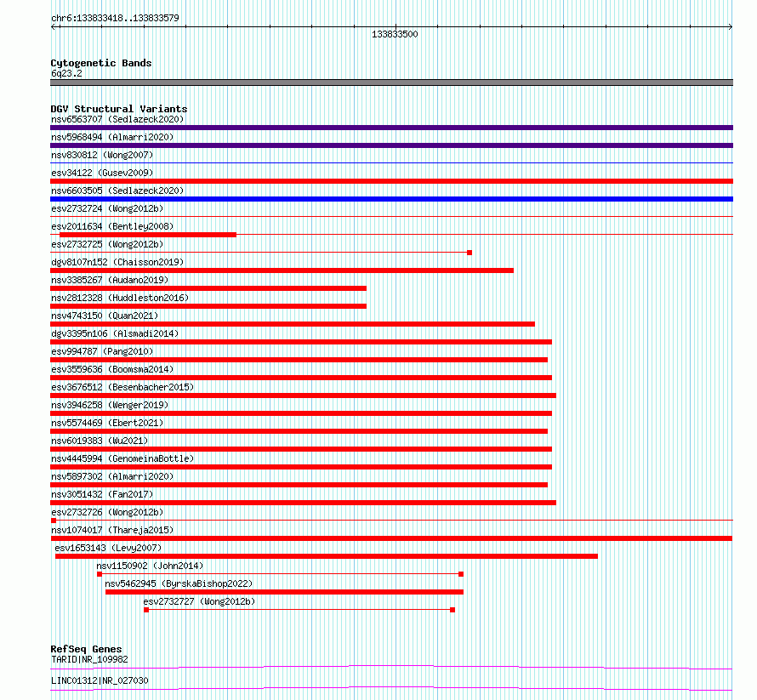The height and width of the screenshot is (700, 757).
Task: Click the left arrow of the ruler
Action: coord(53,27)
